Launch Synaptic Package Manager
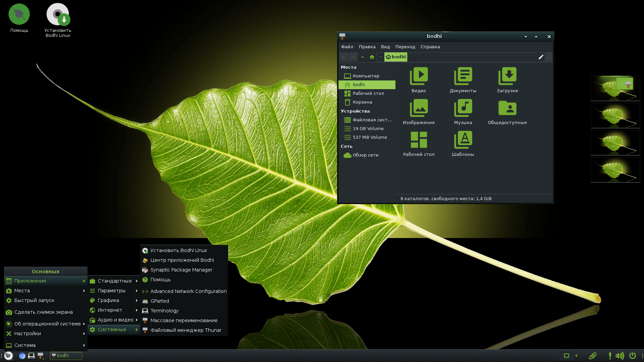 [184, 270]
